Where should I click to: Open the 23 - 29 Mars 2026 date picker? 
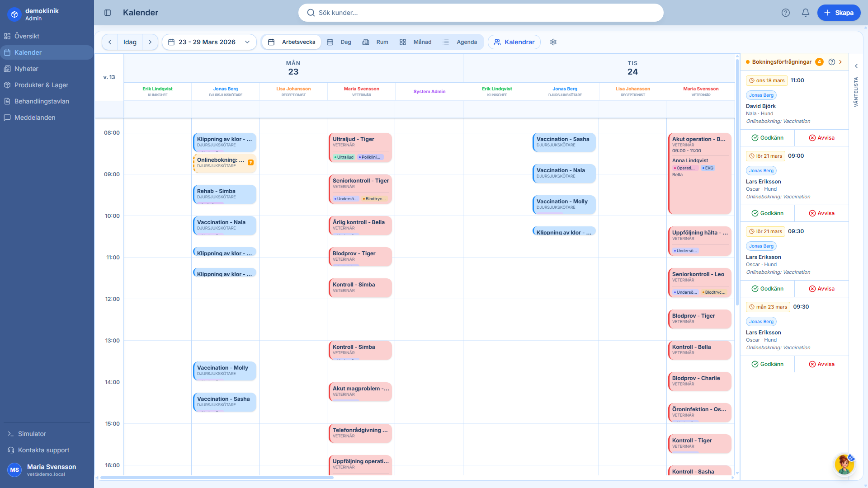pos(209,42)
